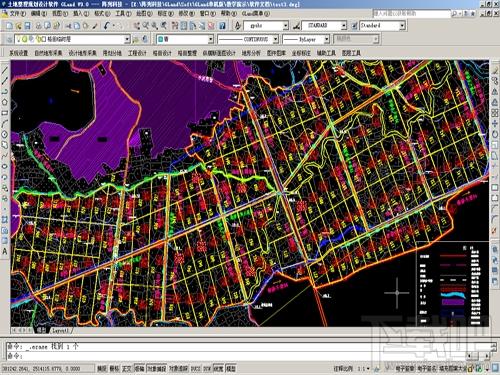Click the Help question-mark toolbar icon

tap(222, 26)
